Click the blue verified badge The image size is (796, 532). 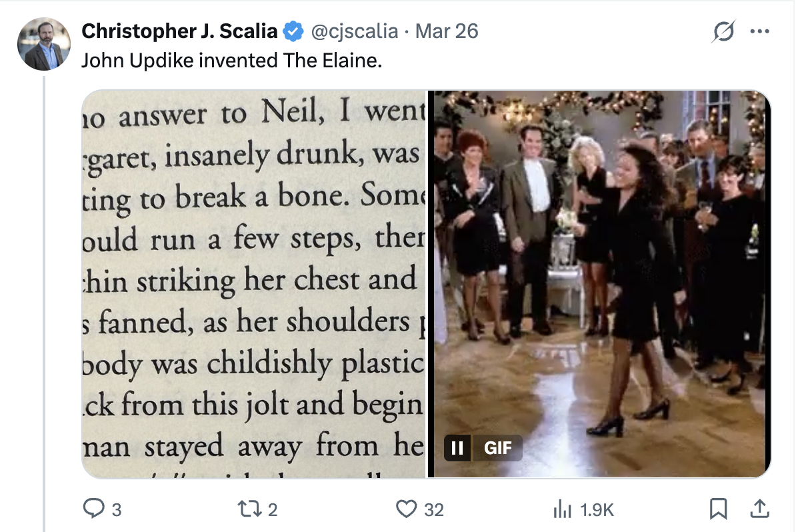293,31
